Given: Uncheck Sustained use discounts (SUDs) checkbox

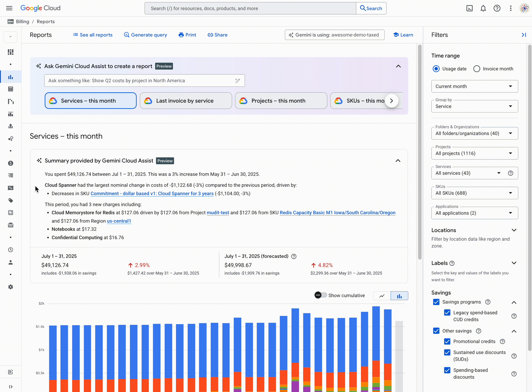Looking at the screenshot, I should click(447, 352).
